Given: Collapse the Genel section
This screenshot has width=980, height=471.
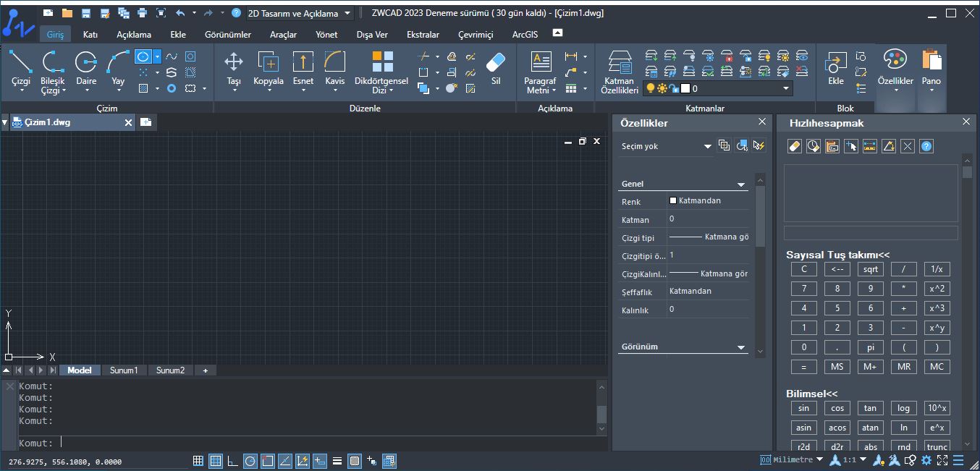Looking at the screenshot, I should [x=741, y=184].
